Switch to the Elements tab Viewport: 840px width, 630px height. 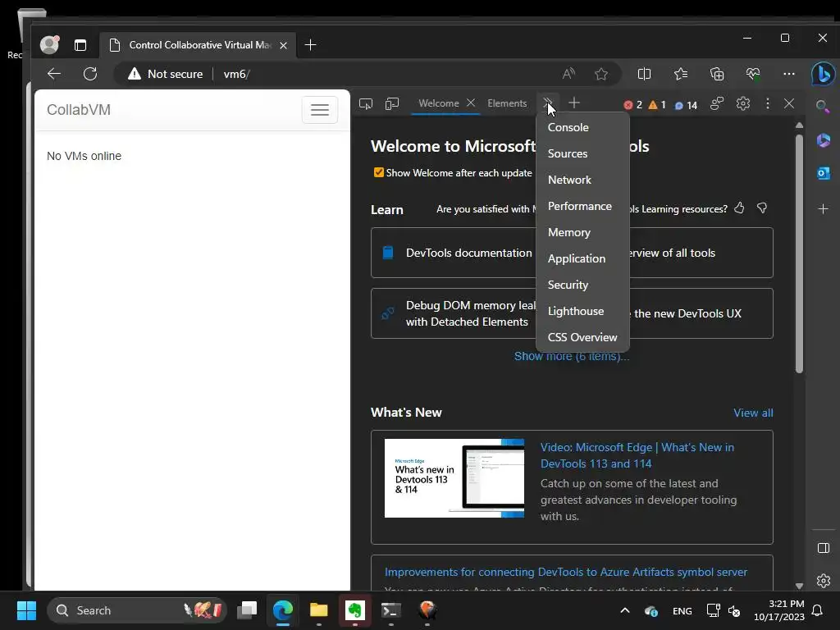click(x=507, y=103)
